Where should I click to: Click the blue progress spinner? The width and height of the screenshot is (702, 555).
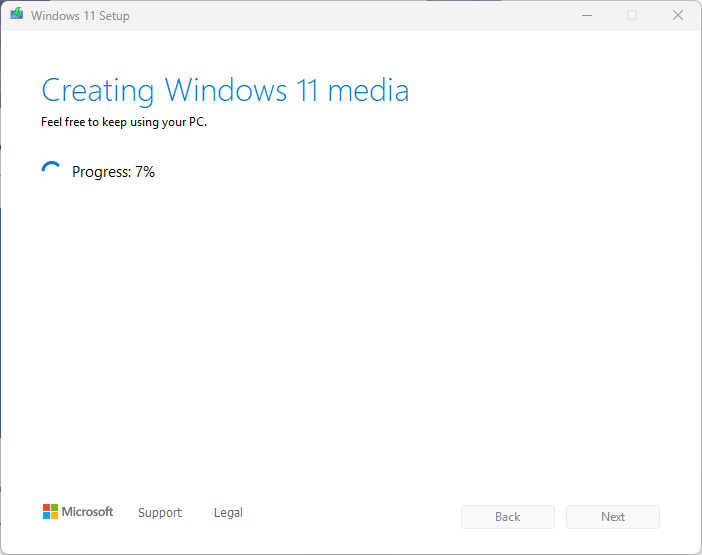tap(51, 171)
